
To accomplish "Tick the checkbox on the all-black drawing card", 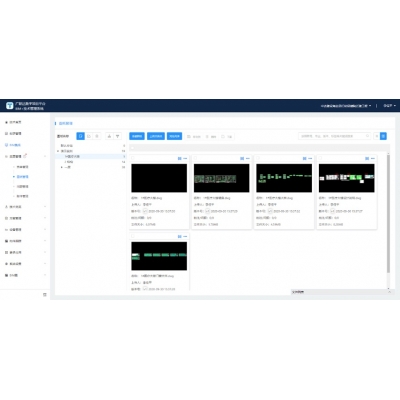I will tap(133, 158).
